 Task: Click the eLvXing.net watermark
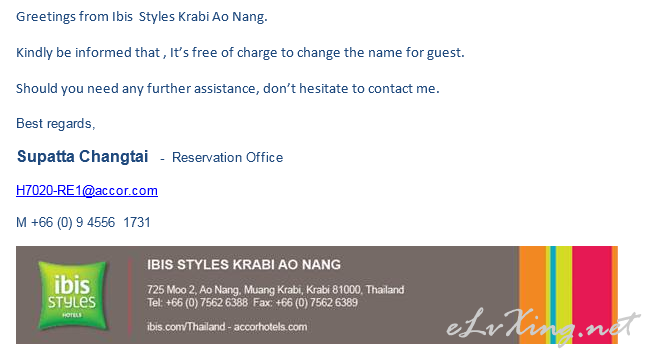543,326
